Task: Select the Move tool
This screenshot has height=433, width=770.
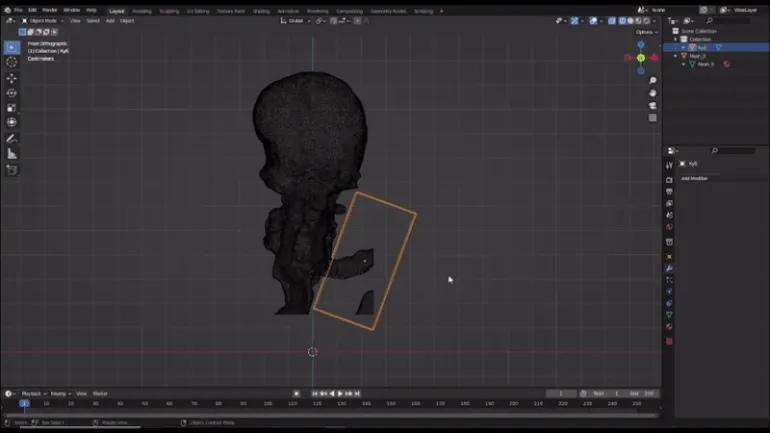Action: pos(12,78)
